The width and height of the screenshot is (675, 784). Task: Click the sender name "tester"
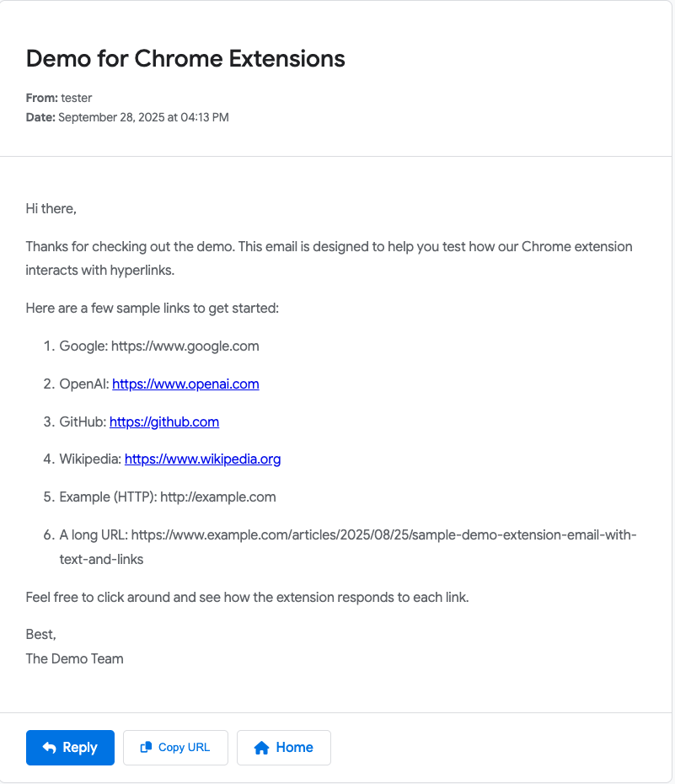(77, 99)
